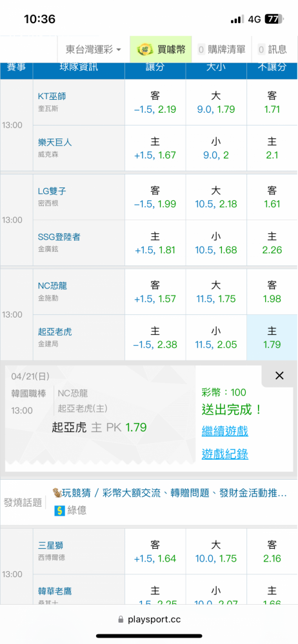
Task: Select 三星獅 客 +1.5, 1.64 handicap
Action: click(x=155, y=552)
